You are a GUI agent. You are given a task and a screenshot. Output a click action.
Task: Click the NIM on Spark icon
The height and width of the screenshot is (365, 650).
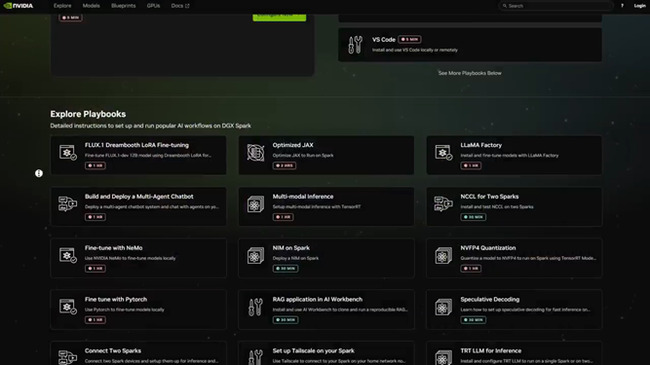point(255,256)
